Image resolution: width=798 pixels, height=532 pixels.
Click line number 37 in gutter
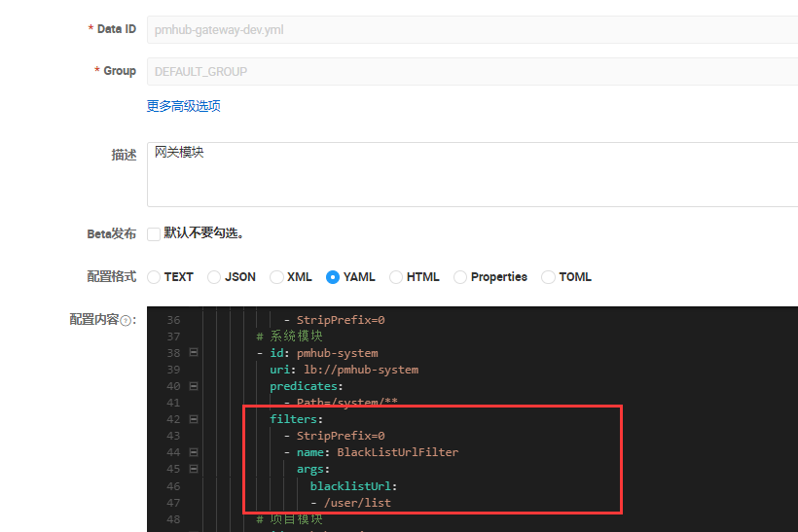pyautogui.click(x=173, y=337)
